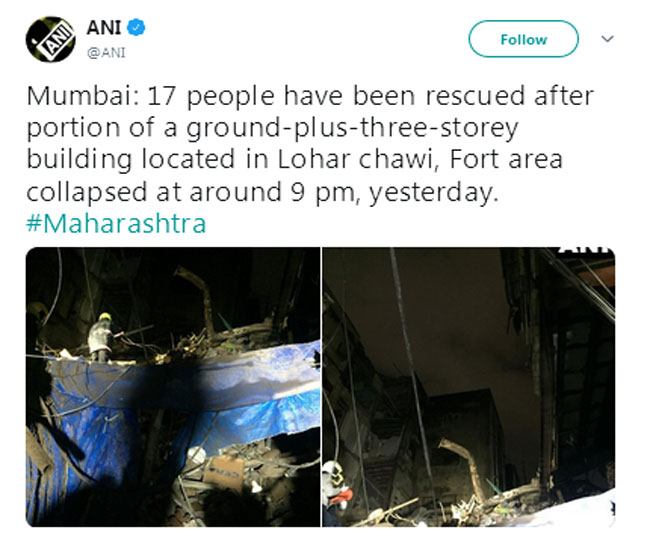Click the bent pipe at top of left photo
The height and width of the screenshot is (540, 650).
coord(199,298)
